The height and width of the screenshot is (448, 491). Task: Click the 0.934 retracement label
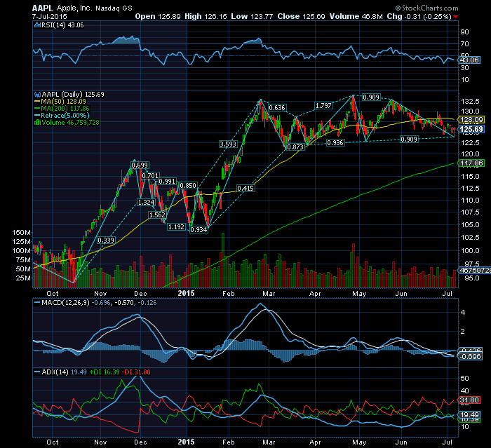click(199, 229)
